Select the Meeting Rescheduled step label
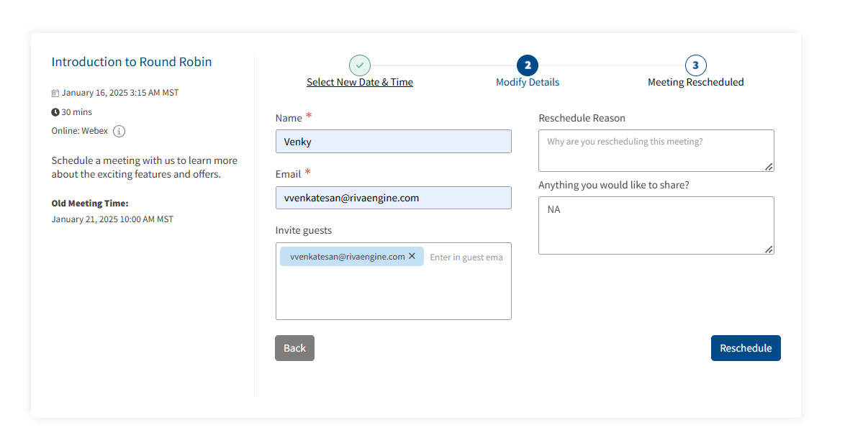This screenshot has width=868, height=443. (695, 82)
